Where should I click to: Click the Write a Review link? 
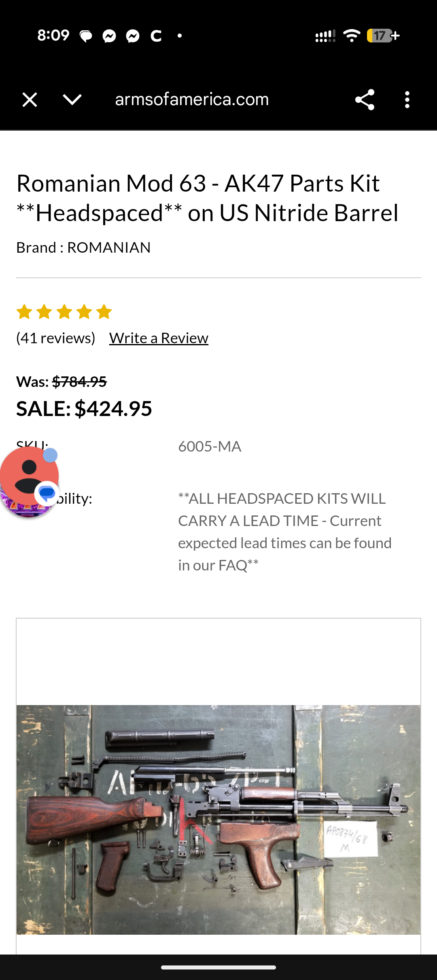[x=159, y=338]
